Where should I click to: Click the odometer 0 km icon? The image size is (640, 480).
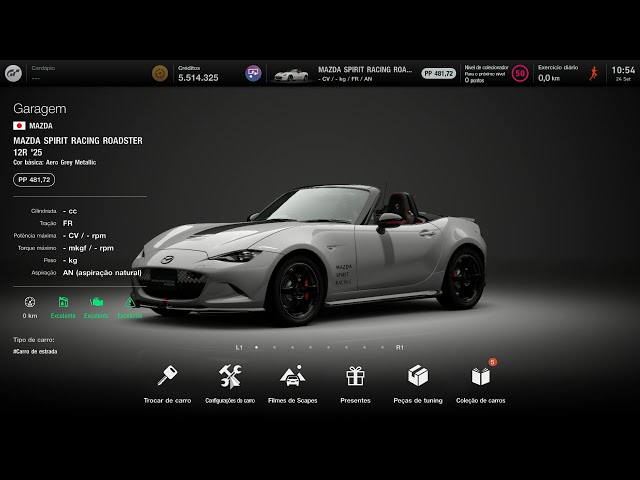(30, 302)
